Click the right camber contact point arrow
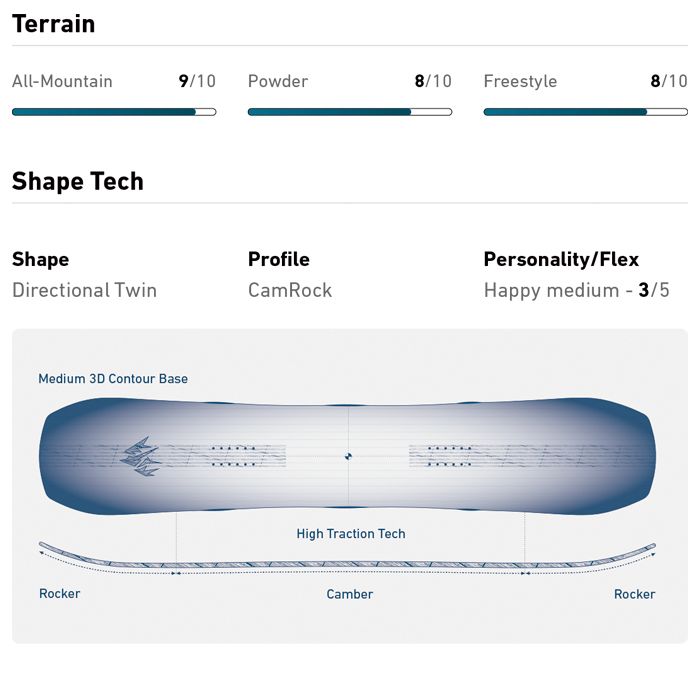 [525, 574]
